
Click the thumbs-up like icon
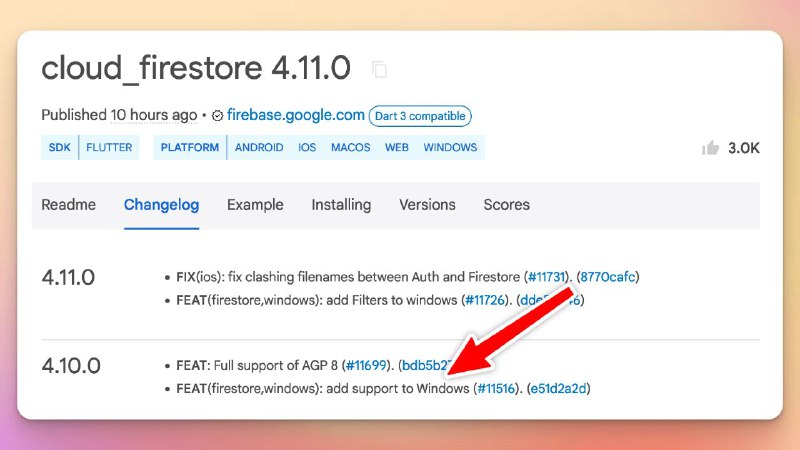pyautogui.click(x=710, y=148)
